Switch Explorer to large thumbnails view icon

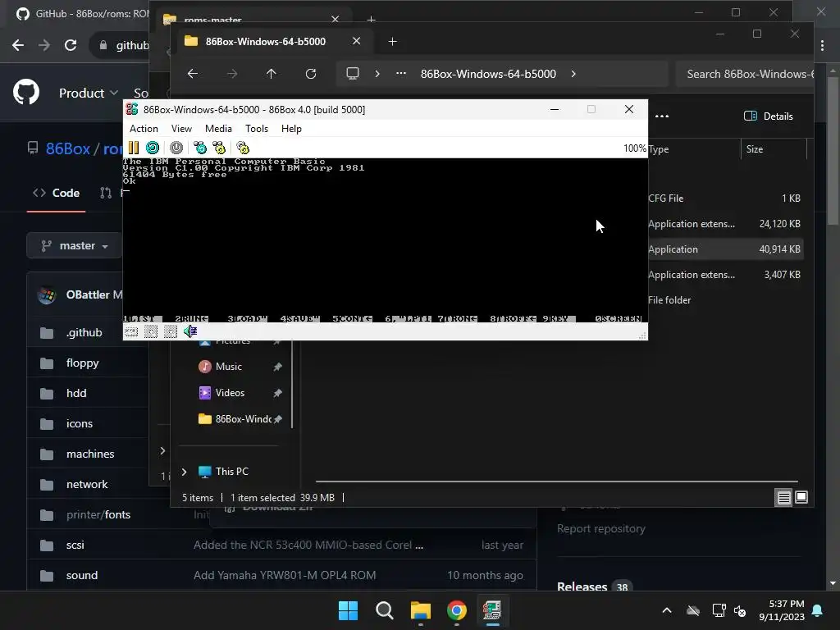[801, 498]
